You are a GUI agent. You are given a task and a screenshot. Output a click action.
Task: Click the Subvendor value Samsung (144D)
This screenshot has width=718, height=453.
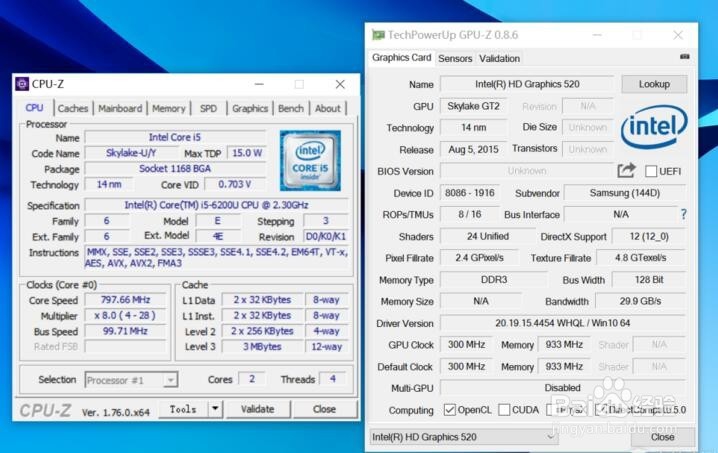625,193
